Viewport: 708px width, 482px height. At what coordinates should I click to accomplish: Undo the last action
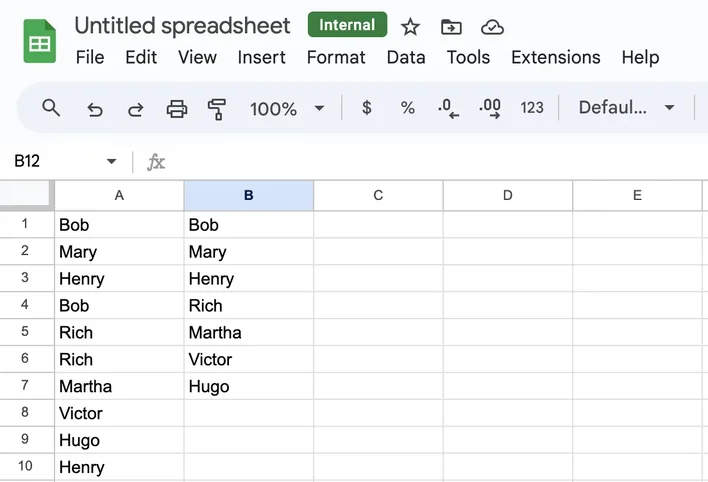pos(95,108)
